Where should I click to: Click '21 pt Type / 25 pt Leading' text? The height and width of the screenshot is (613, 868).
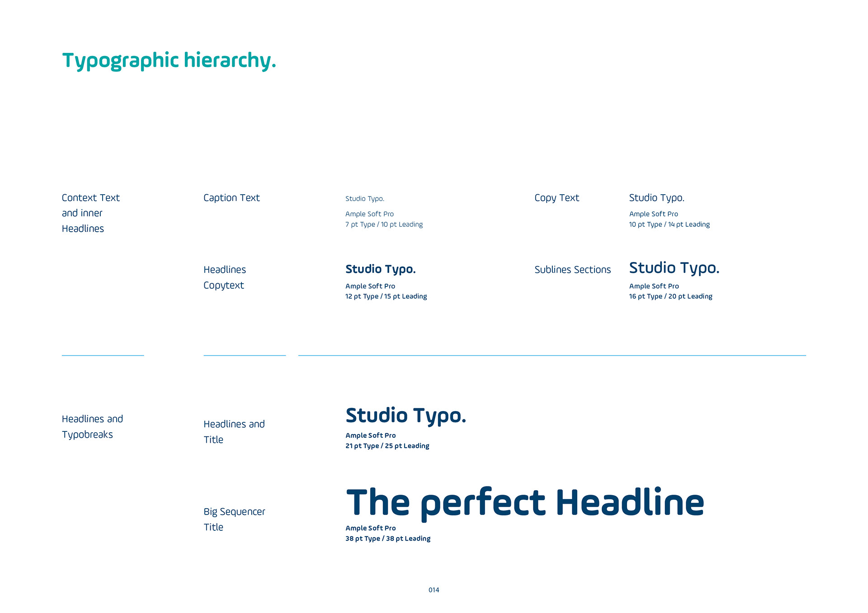tap(387, 446)
